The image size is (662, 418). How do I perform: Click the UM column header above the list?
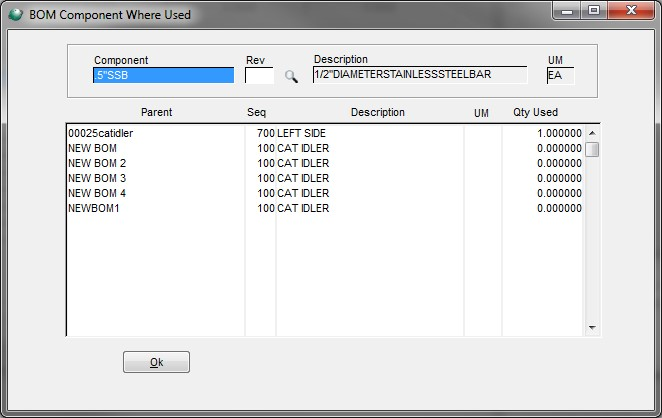pos(481,113)
